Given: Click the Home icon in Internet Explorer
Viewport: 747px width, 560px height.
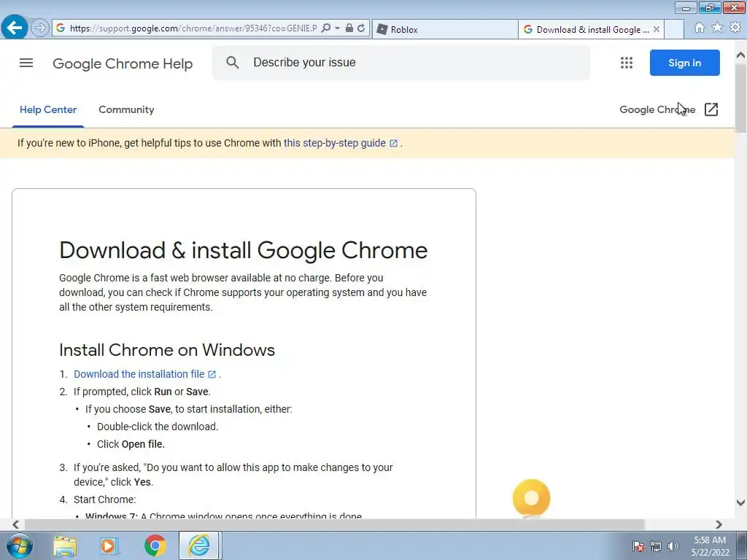Looking at the screenshot, I should [x=700, y=28].
